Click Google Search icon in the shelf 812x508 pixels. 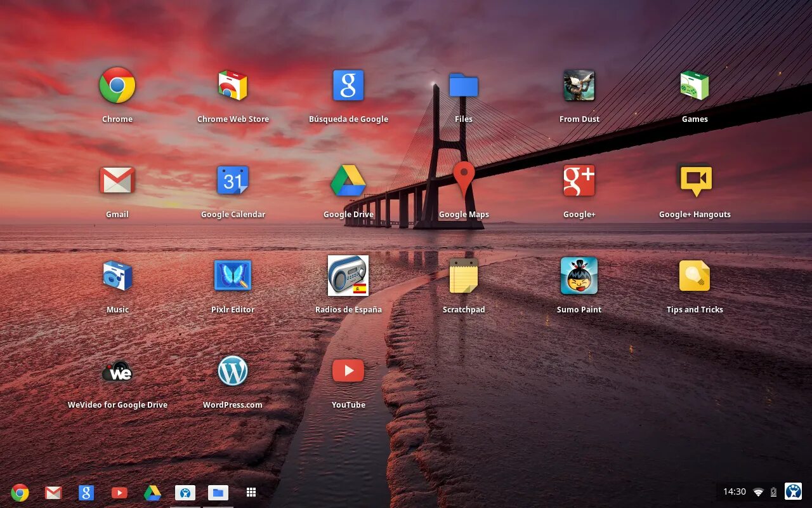(86, 492)
